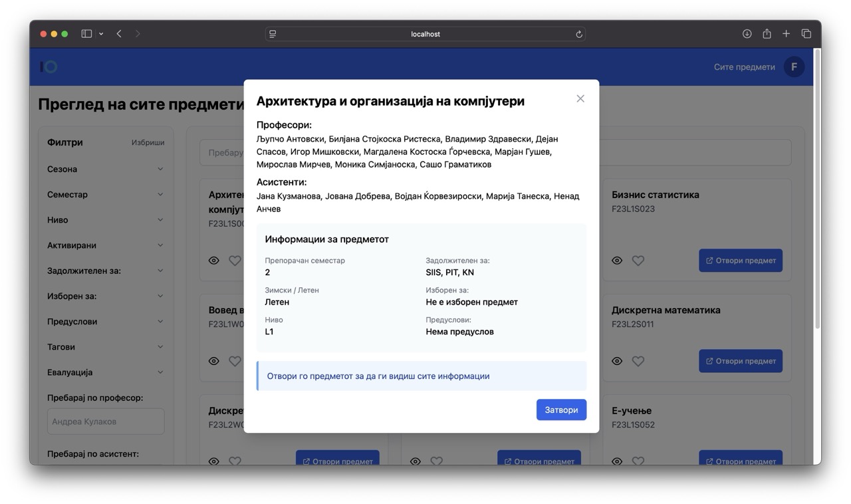
Task: Expand the Тагови filter
Action: click(x=105, y=347)
